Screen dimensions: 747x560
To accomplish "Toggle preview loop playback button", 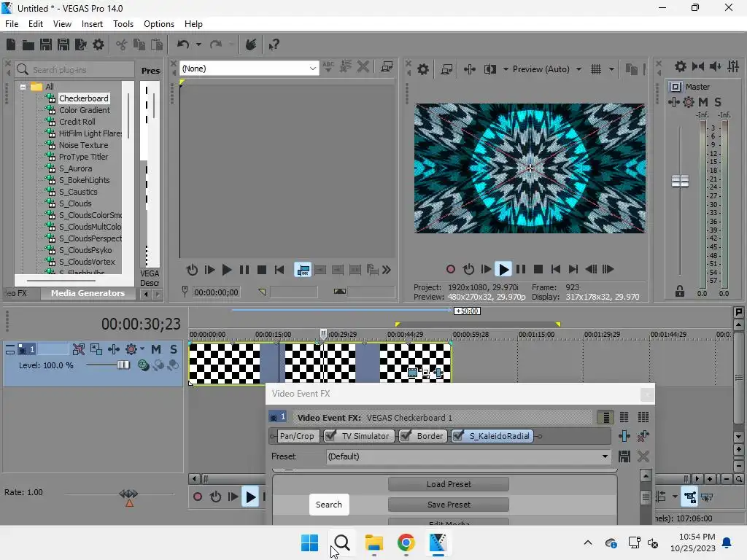I will 469,269.
